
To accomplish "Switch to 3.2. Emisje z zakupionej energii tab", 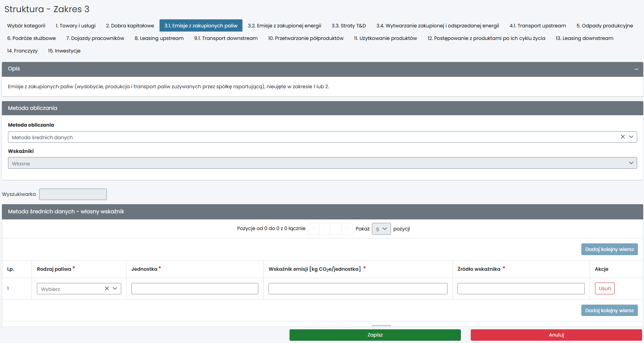I will (284, 26).
